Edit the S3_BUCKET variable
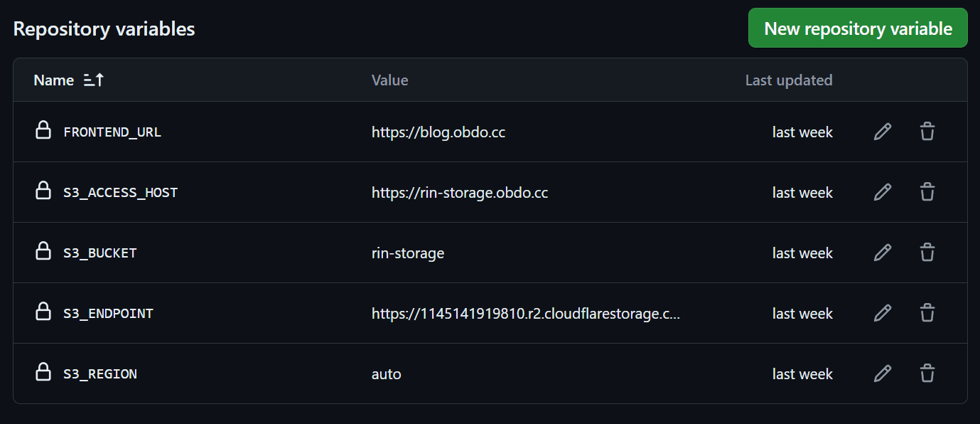The image size is (980, 424). [882, 253]
